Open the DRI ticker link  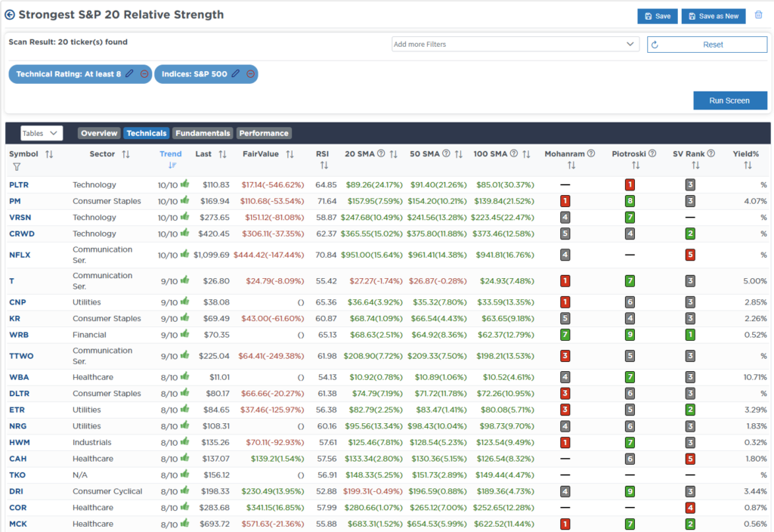pyautogui.click(x=17, y=491)
